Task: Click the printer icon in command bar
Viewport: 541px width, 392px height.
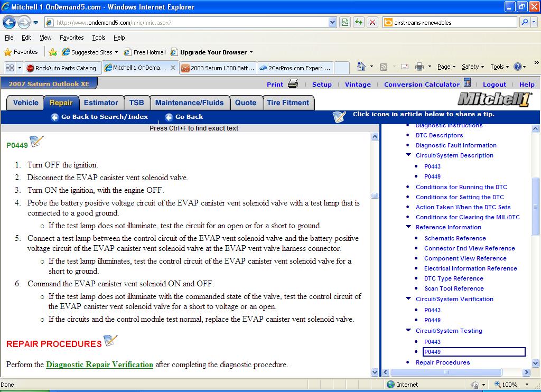Action: point(419,67)
